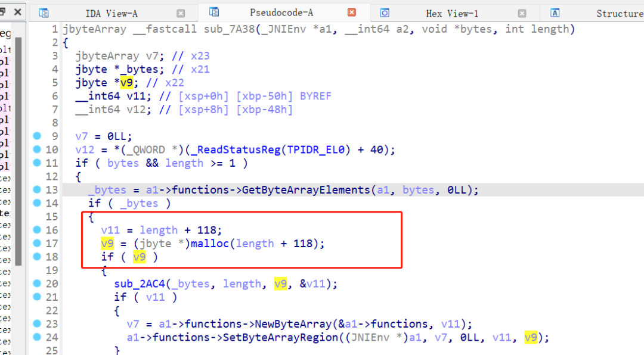Open the Hex View-1 tab

(x=452, y=14)
